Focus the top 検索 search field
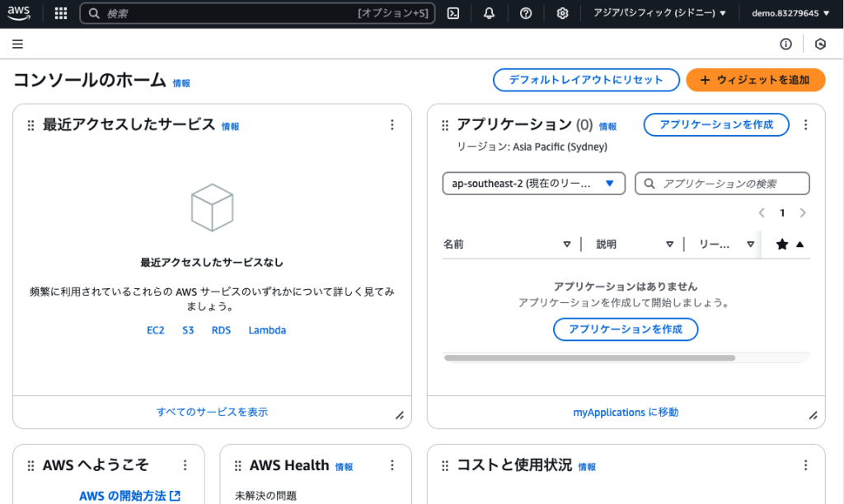The height and width of the screenshot is (504, 844). pyautogui.click(x=257, y=13)
